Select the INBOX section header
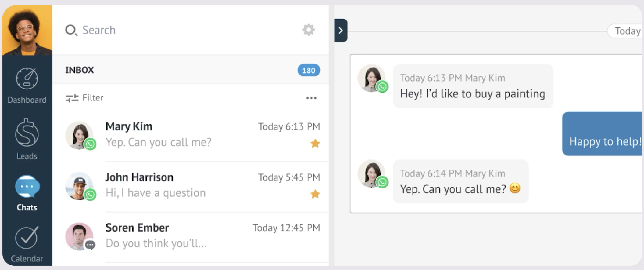This screenshot has height=270, width=644. (x=80, y=70)
